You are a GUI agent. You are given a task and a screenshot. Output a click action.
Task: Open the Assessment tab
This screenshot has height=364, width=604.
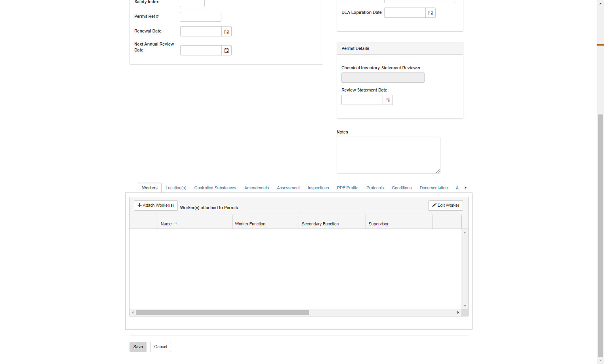(x=288, y=188)
